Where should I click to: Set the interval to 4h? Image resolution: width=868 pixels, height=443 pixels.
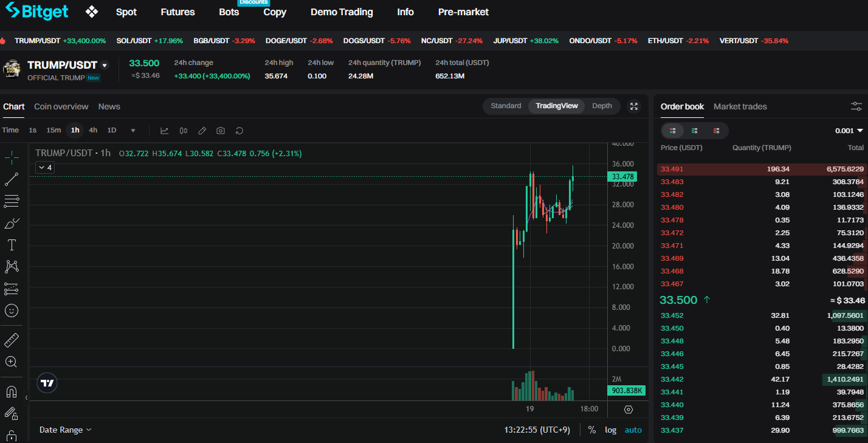click(x=93, y=130)
